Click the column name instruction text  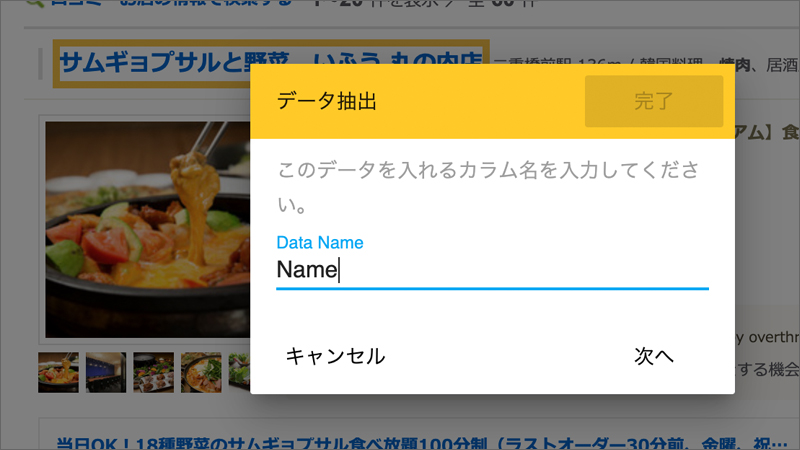tap(488, 187)
